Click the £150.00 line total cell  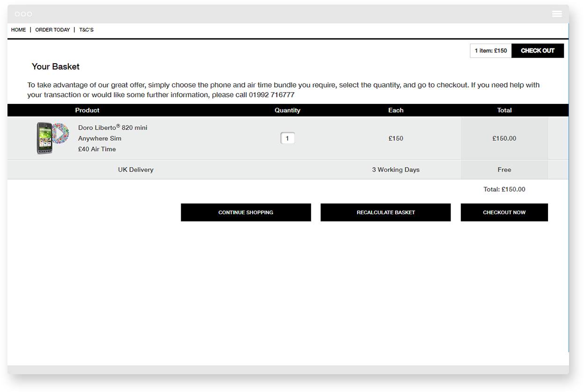pyautogui.click(x=504, y=138)
